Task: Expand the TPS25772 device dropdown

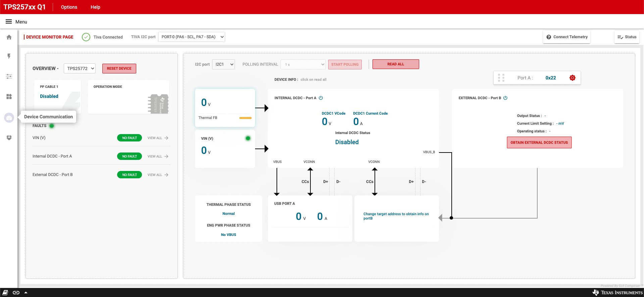Action: click(x=80, y=68)
